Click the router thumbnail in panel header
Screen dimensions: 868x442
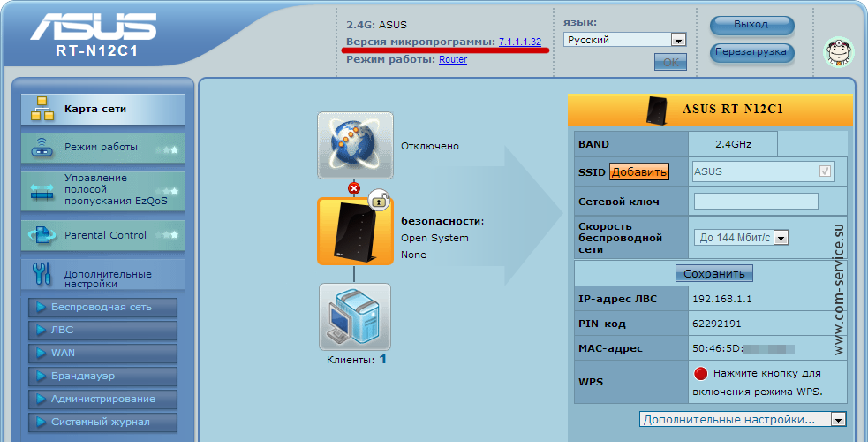point(657,110)
